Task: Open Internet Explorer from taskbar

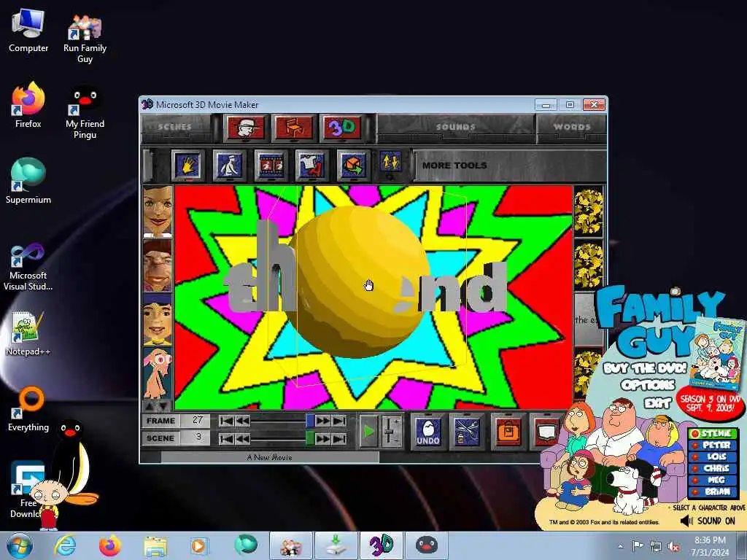Action: [65, 545]
